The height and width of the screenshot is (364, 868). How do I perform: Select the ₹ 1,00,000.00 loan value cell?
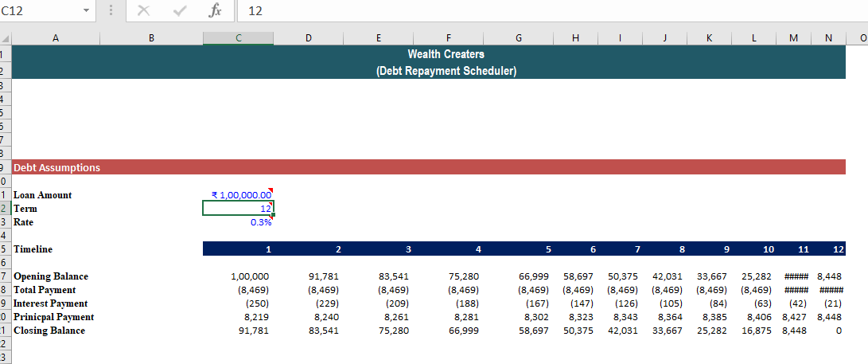click(x=238, y=195)
